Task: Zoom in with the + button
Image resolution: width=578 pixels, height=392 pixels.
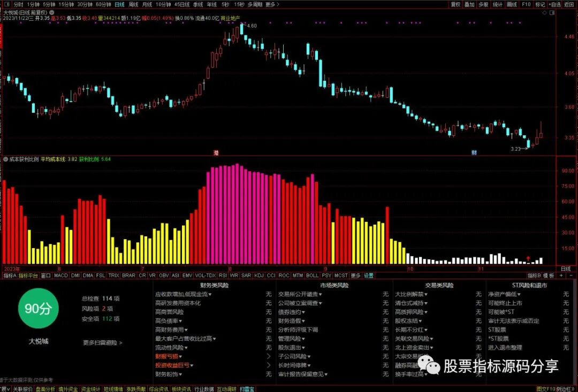Action: pyautogui.click(x=561, y=275)
